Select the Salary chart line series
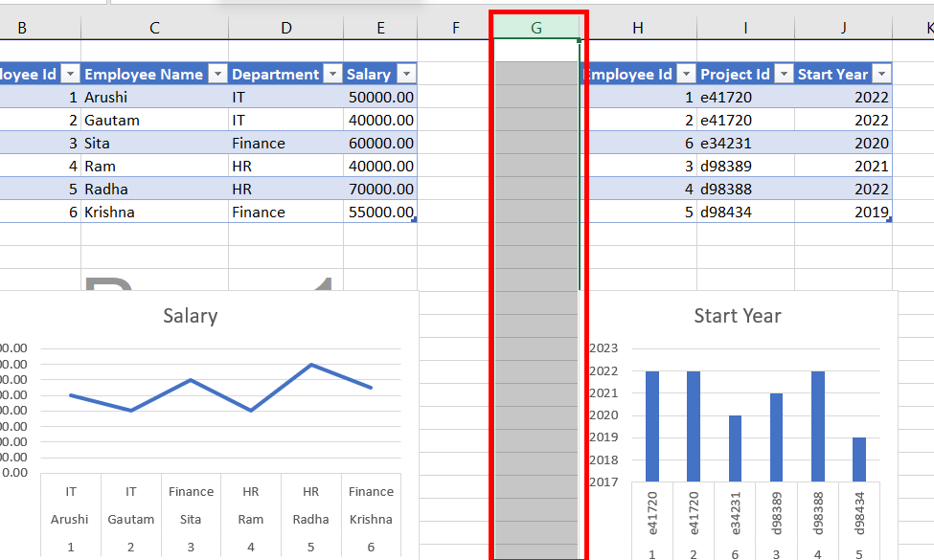This screenshot has width=934, height=560. (221, 387)
